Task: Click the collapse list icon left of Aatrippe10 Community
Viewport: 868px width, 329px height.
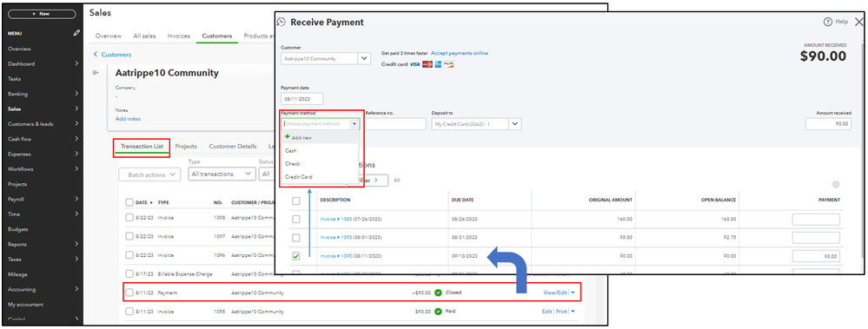Action: click(96, 73)
